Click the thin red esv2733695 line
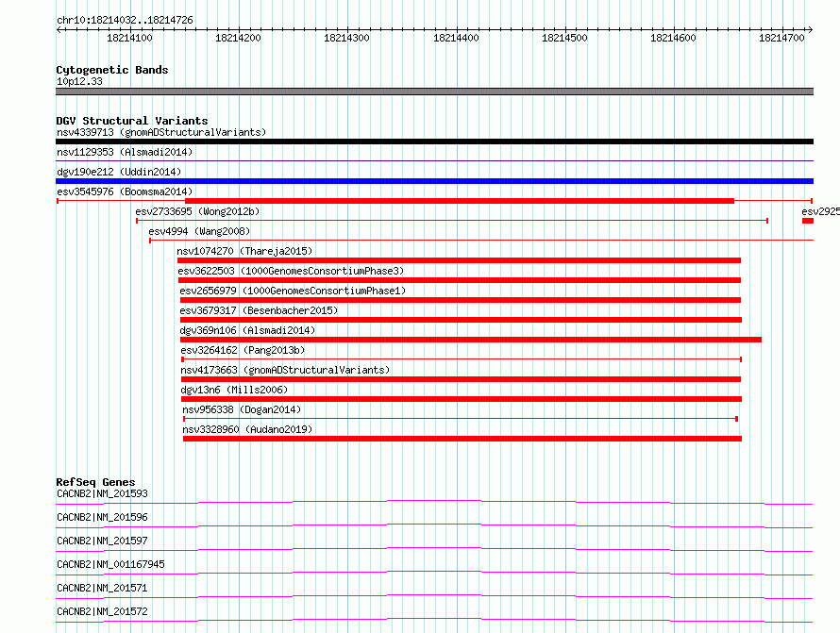The width and height of the screenshot is (840, 633). click(452, 221)
